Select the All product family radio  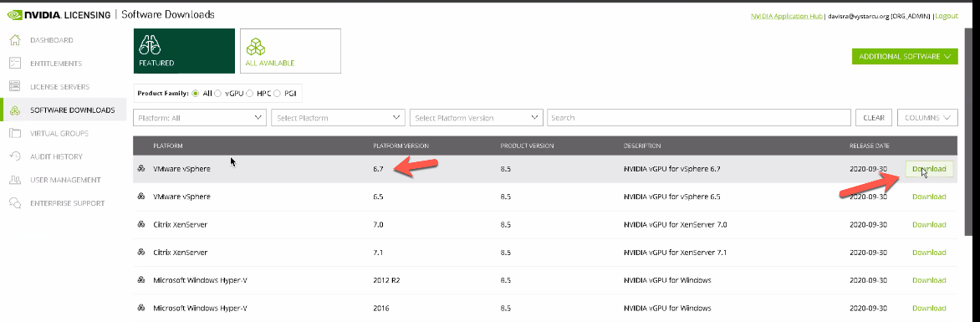pyautogui.click(x=197, y=93)
